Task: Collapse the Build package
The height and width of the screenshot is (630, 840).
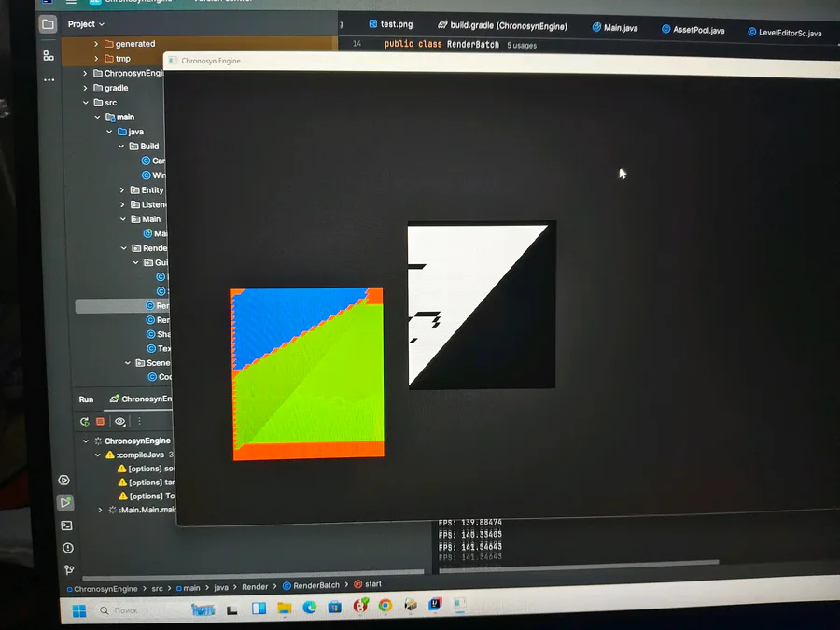Action: coord(121,147)
